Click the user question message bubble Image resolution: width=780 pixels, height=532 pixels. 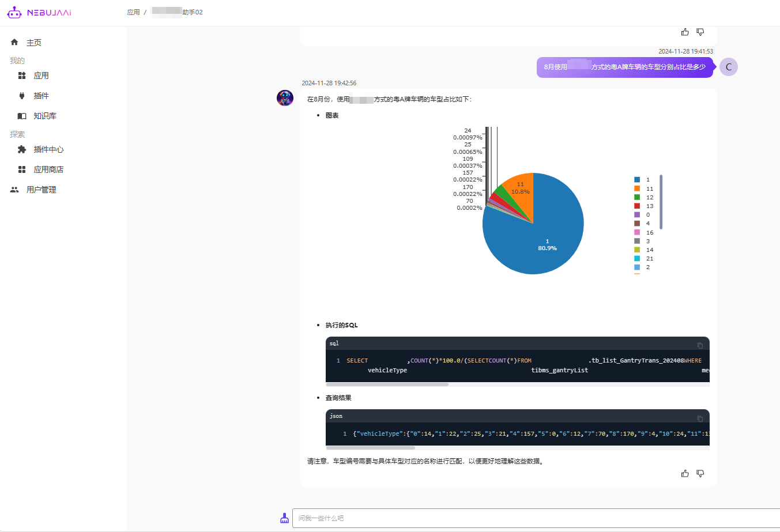pos(625,67)
